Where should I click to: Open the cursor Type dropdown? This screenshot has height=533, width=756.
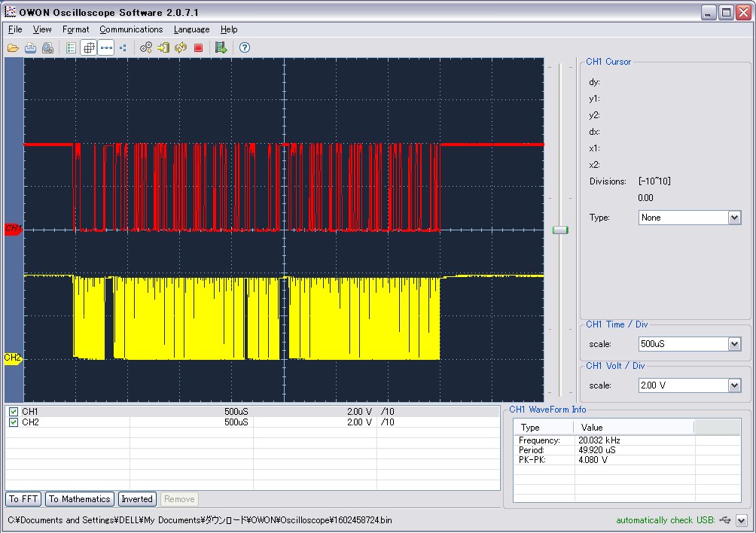point(734,218)
